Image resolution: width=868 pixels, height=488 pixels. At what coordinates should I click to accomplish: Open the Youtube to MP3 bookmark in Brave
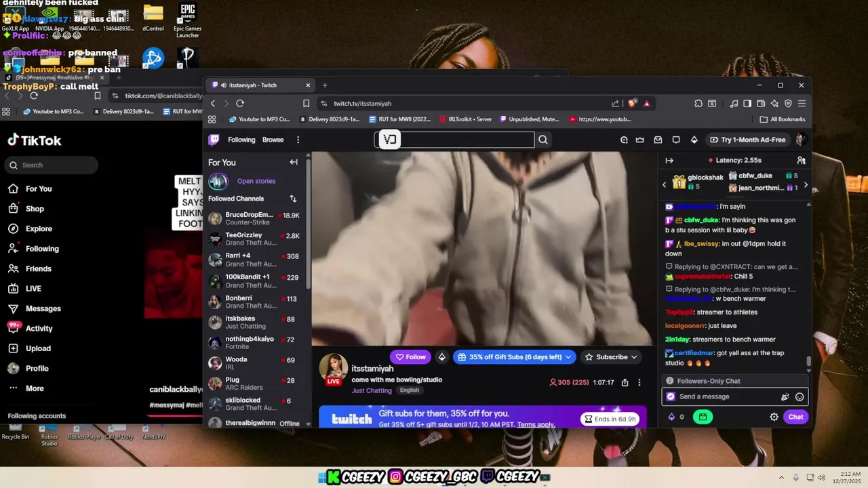coord(260,119)
